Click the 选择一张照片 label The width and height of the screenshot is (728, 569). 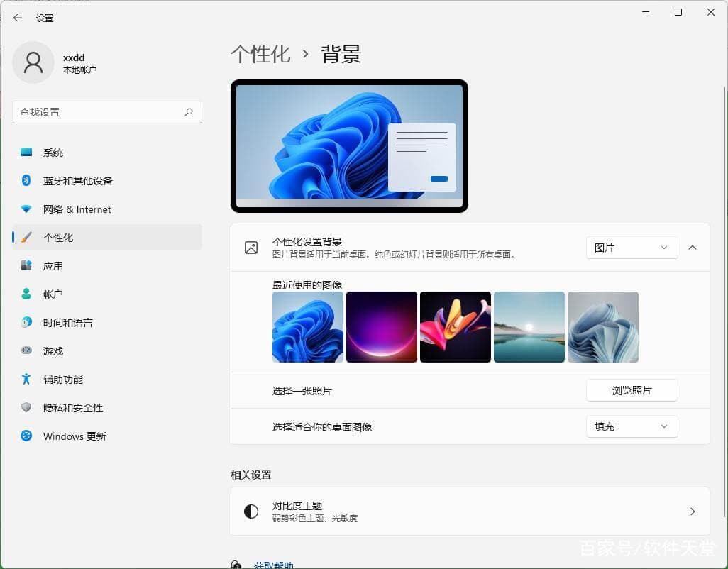(302, 391)
